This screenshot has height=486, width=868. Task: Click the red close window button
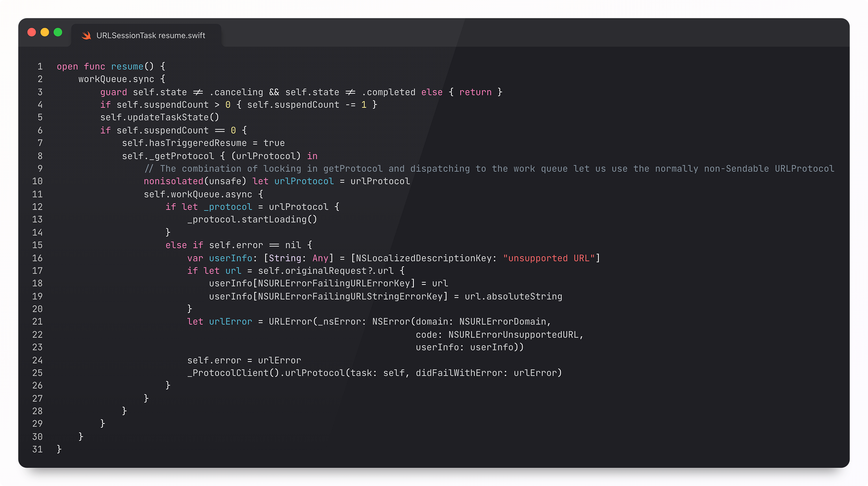pos(32,32)
